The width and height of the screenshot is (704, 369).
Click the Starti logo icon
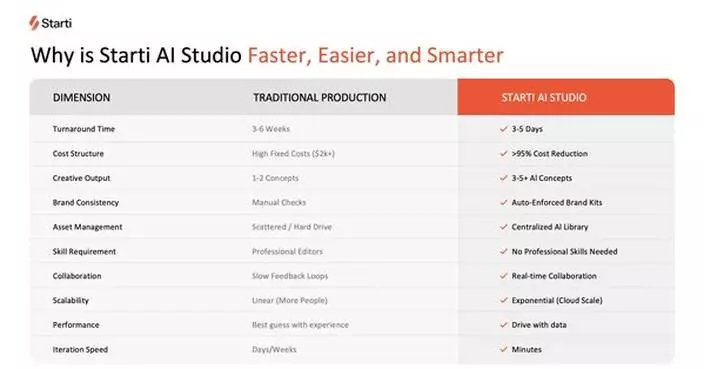34,23
